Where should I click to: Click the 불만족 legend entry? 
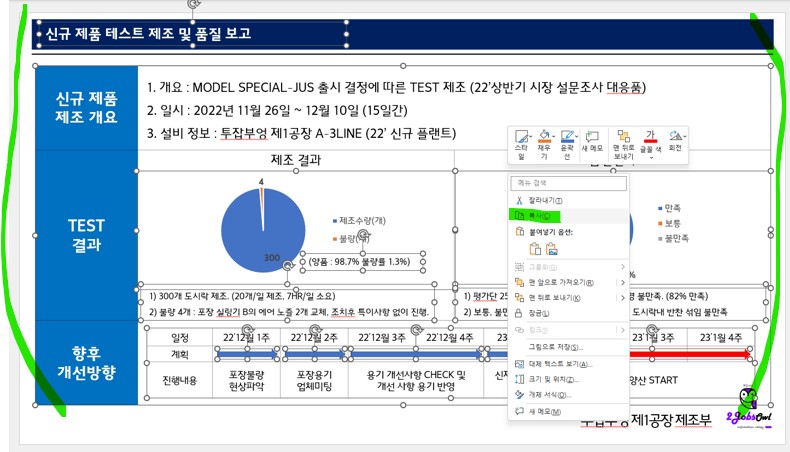(x=673, y=238)
